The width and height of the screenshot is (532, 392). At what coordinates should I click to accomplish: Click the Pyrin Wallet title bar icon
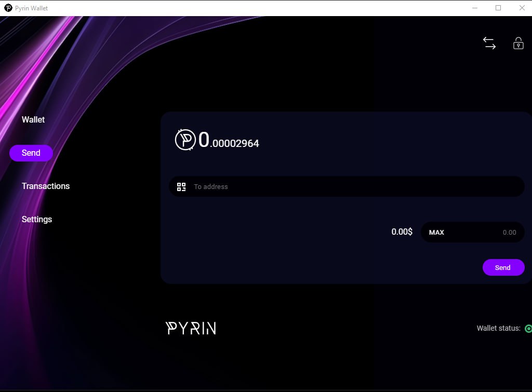[x=7, y=8]
